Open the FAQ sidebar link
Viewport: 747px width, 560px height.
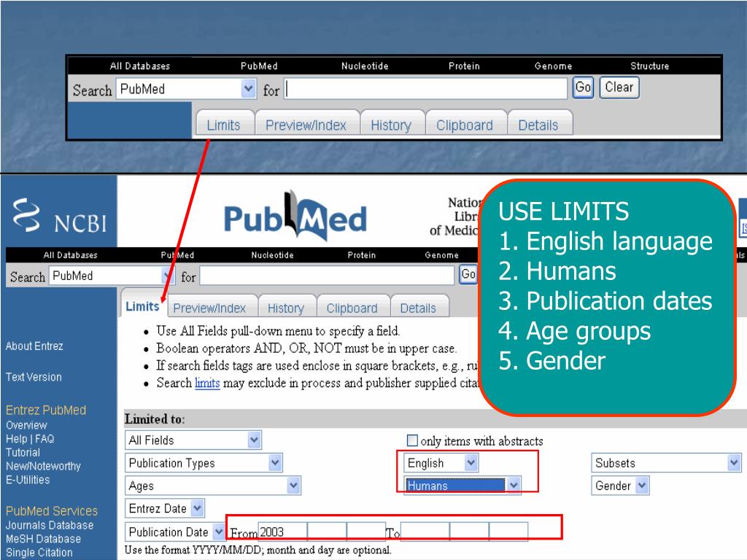click(x=44, y=438)
